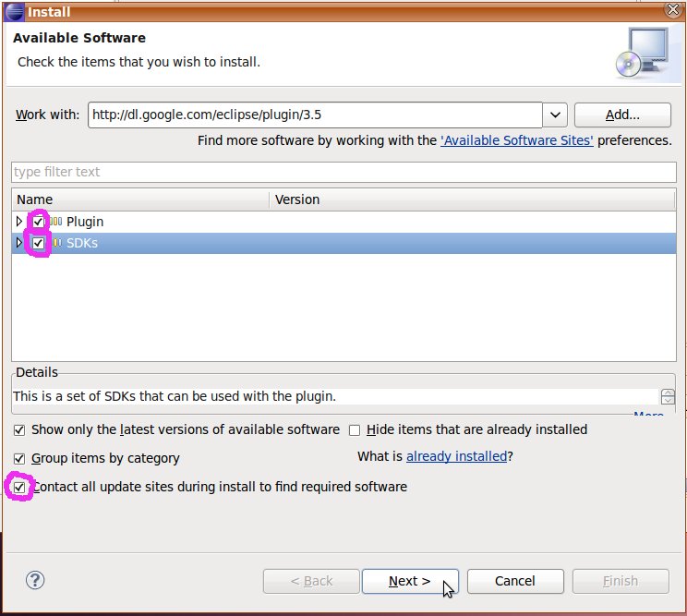The width and height of the screenshot is (687, 616).
Task: Click the help question mark icon
Action: (36, 580)
